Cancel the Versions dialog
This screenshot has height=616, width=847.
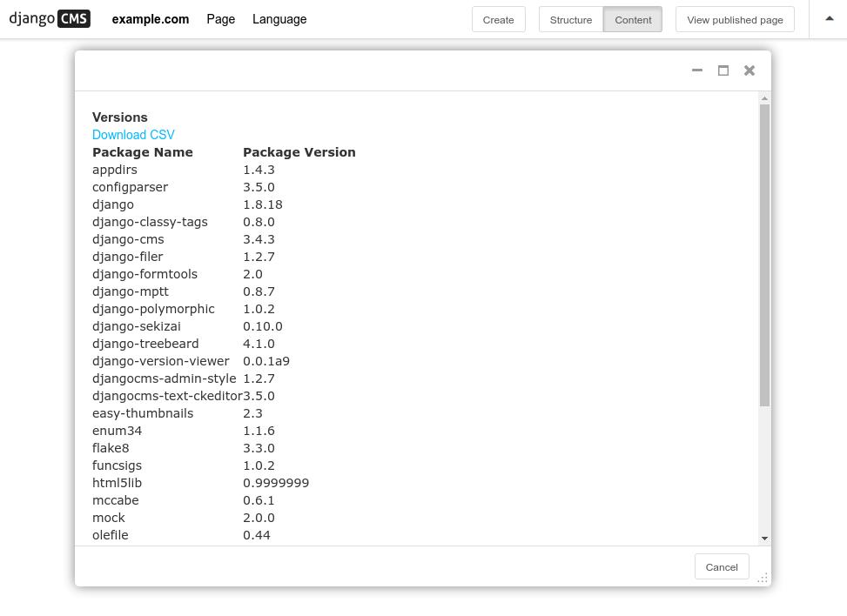click(x=721, y=567)
